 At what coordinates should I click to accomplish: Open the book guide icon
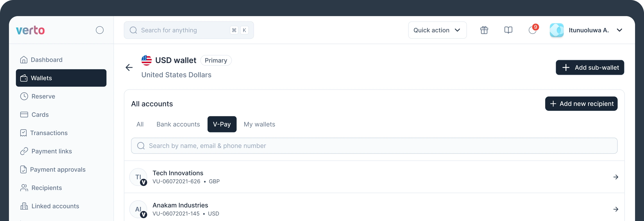point(508,30)
